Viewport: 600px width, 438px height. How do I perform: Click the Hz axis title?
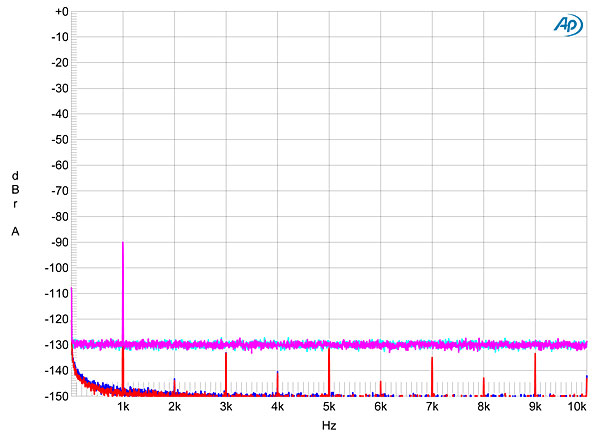(x=329, y=425)
